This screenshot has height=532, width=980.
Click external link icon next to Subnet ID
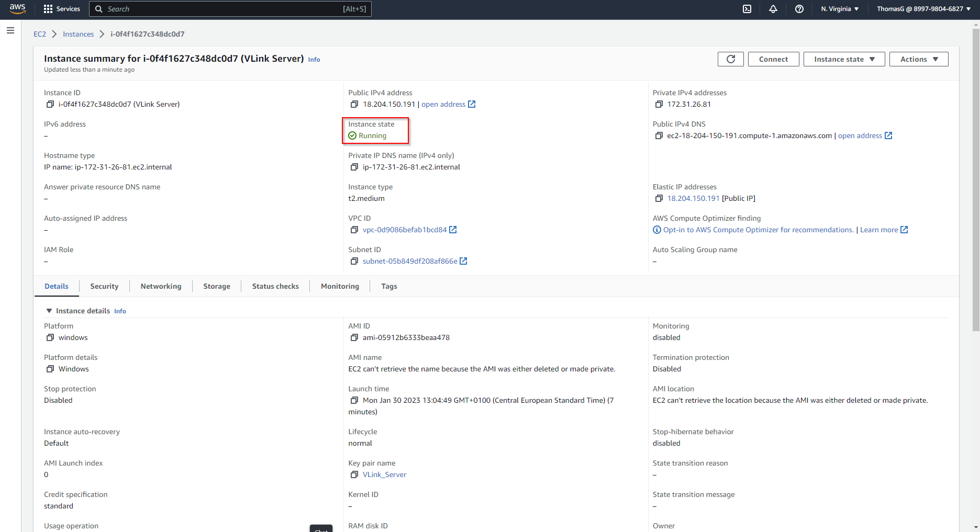(463, 261)
